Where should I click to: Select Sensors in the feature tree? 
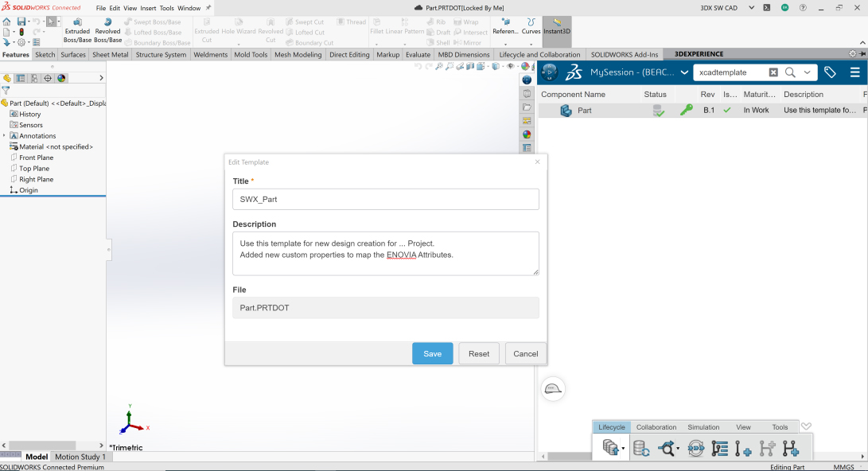point(26,125)
